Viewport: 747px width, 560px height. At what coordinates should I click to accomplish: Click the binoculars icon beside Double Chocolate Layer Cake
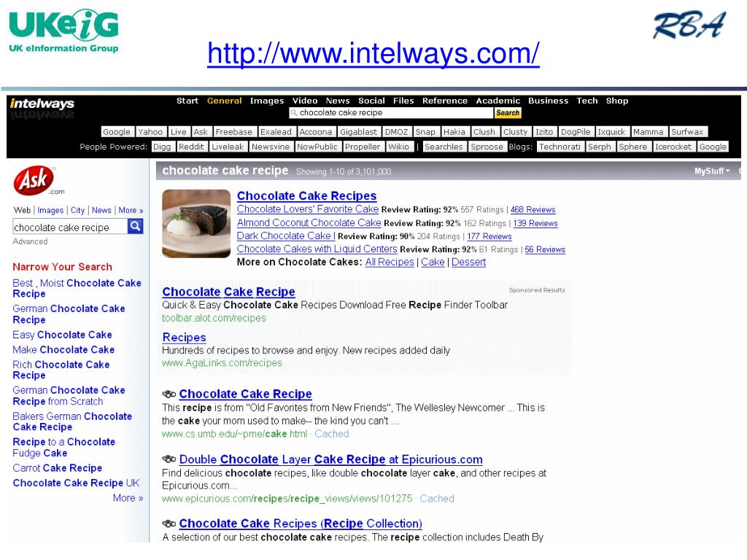169,459
